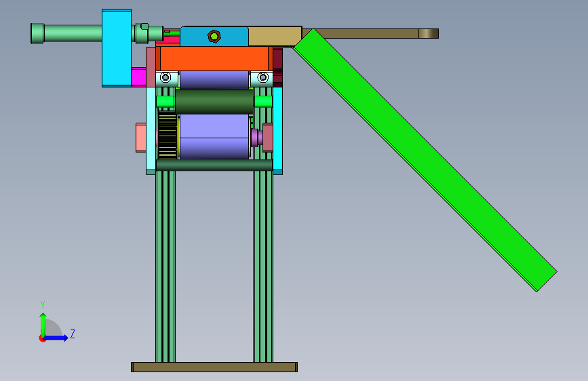Screen dimensions: 588x381
Task: Pick the toothed gear on the left side
Action: coord(168,136)
